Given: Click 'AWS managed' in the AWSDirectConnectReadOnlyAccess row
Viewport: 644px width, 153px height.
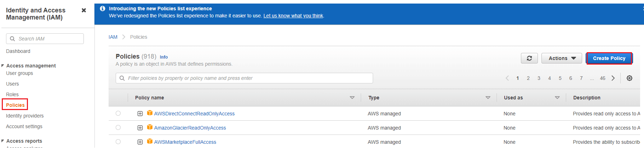Looking at the screenshot, I should pyautogui.click(x=384, y=114).
